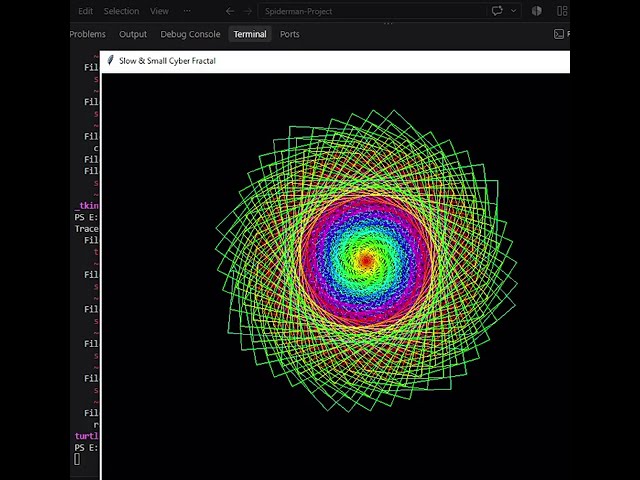
Task: Click the Slow & Small Cyber Fractal title
Action: pyautogui.click(x=167, y=61)
